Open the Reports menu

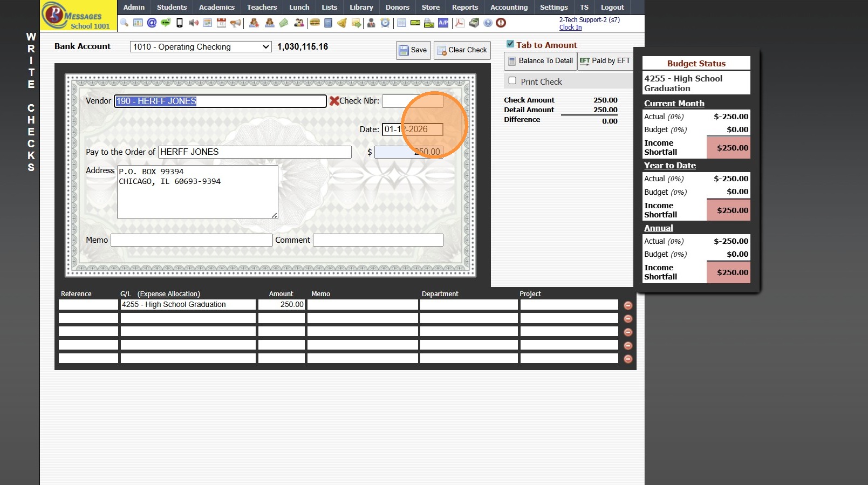464,8
